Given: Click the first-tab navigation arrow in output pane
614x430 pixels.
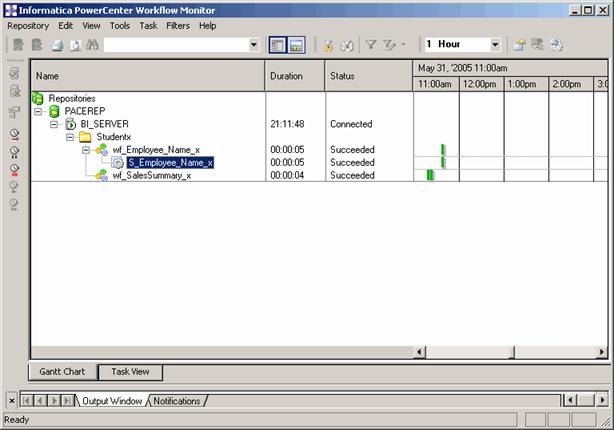Looking at the screenshot, I should point(27,401).
